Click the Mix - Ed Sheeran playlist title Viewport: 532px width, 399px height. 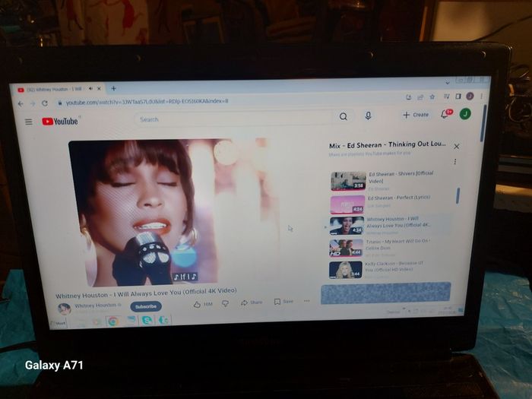(387, 144)
